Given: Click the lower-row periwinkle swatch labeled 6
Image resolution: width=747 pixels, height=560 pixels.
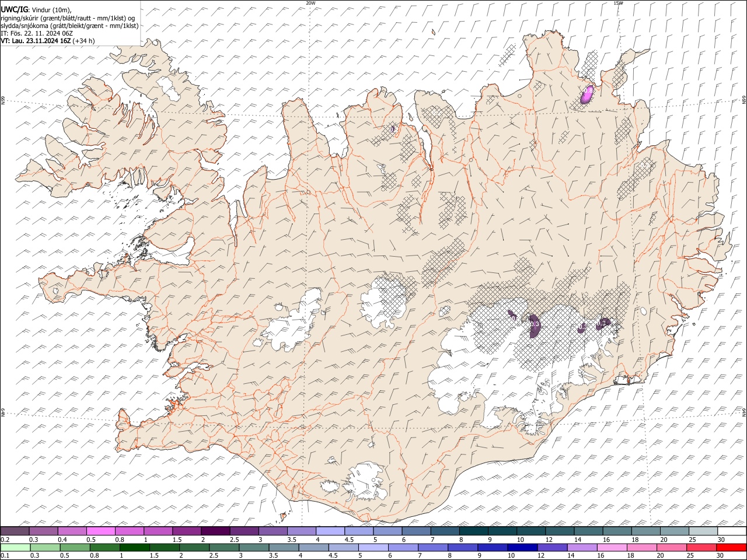Looking at the screenshot, I should coord(403,547).
